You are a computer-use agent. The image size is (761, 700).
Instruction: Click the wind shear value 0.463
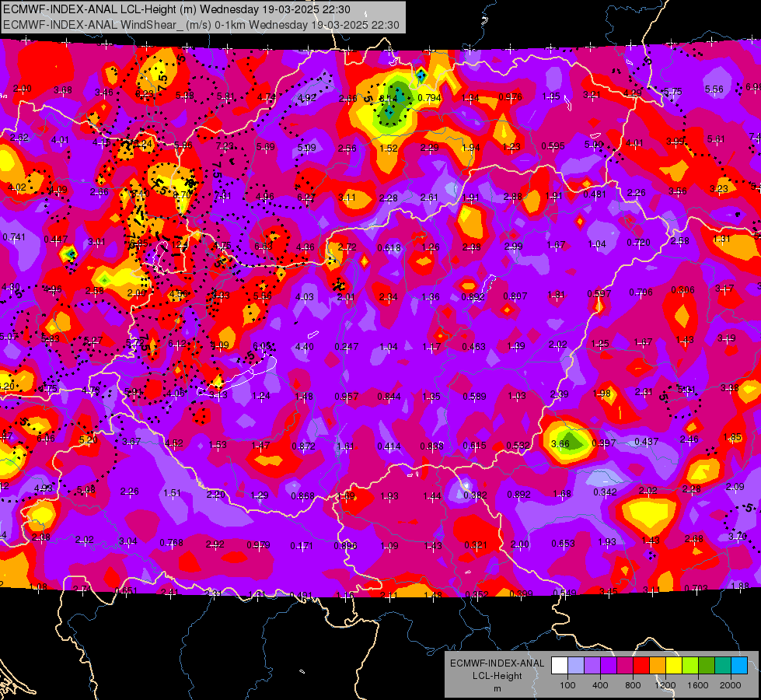coord(473,346)
